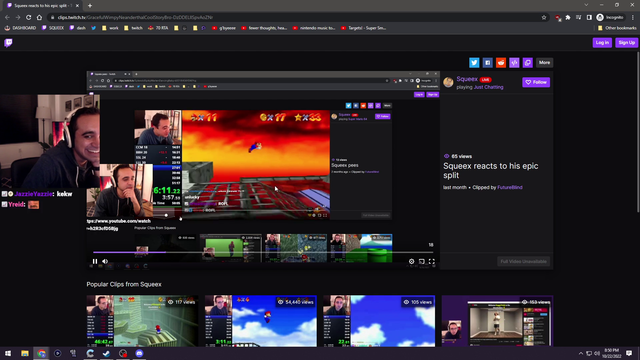Pause the clip playback

pyautogui.click(x=95, y=261)
